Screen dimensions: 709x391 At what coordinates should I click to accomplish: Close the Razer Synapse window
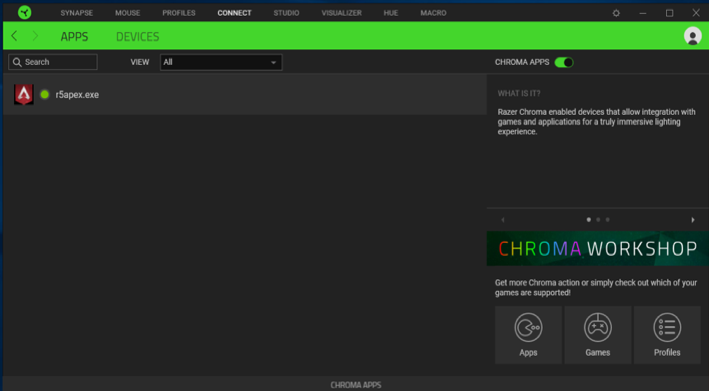point(696,13)
